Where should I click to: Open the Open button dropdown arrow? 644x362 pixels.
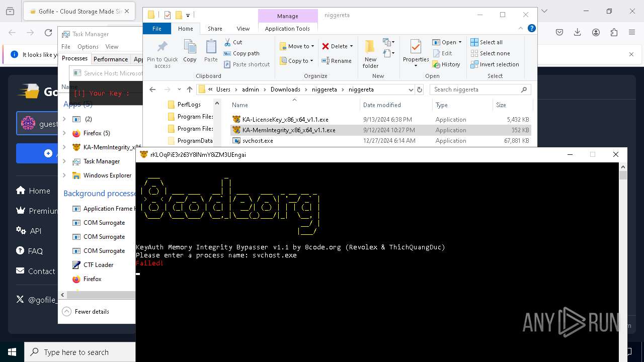(x=460, y=42)
